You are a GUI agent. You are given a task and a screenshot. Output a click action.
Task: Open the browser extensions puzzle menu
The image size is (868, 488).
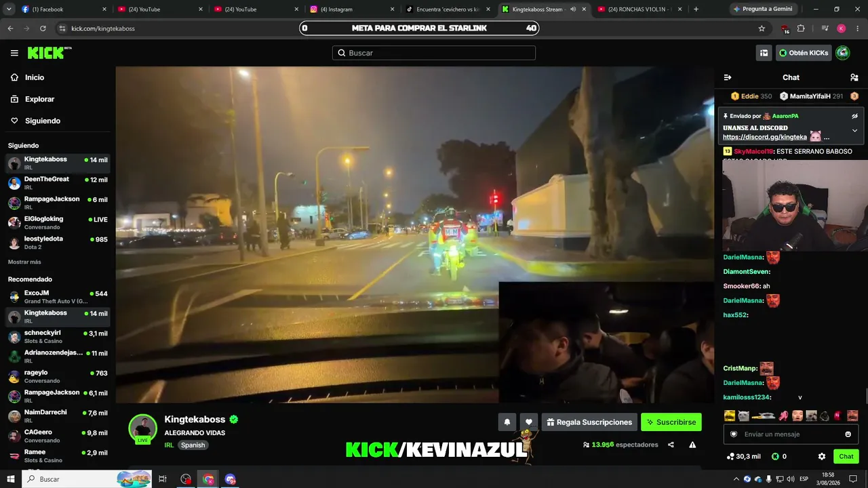[802, 28]
